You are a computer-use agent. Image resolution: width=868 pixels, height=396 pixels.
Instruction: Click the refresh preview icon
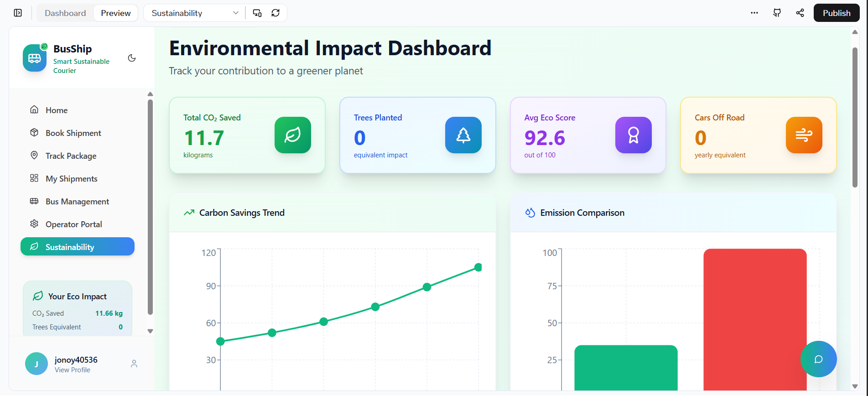pos(275,13)
